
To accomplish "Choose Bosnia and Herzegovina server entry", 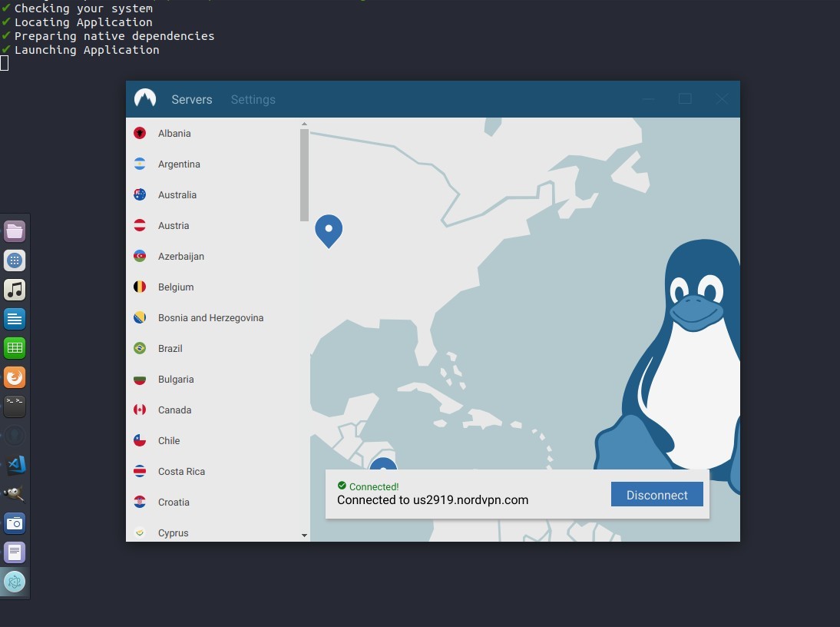I will click(x=213, y=318).
